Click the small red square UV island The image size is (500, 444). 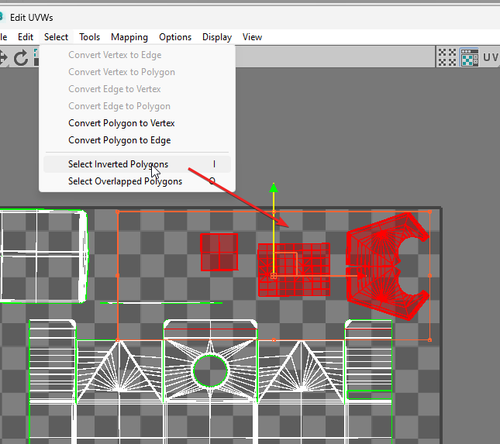click(219, 252)
